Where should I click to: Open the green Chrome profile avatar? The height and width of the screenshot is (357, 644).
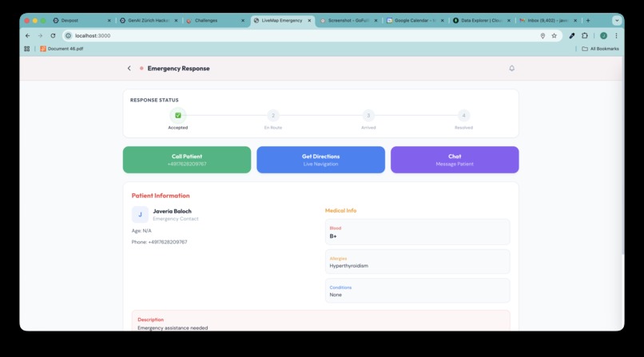tap(603, 36)
